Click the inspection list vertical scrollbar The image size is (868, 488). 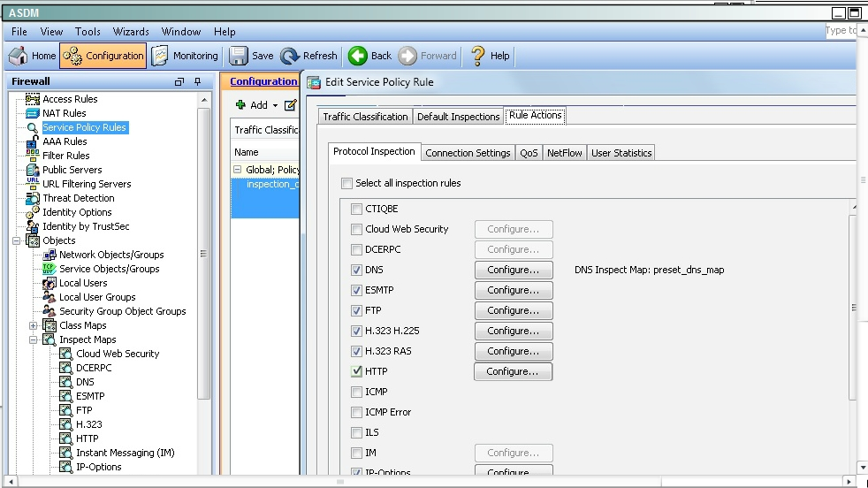tap(853, 308)
